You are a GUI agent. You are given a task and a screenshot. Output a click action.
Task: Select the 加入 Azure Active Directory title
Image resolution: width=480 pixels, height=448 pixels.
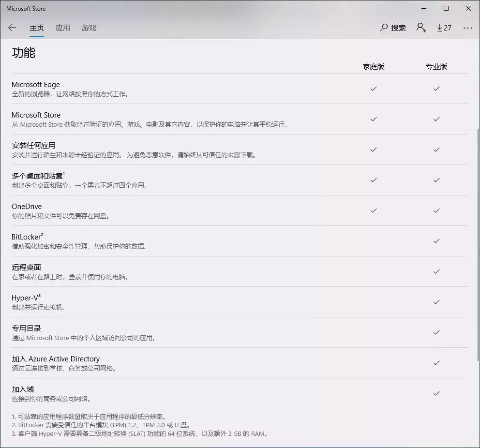point(56,358)
